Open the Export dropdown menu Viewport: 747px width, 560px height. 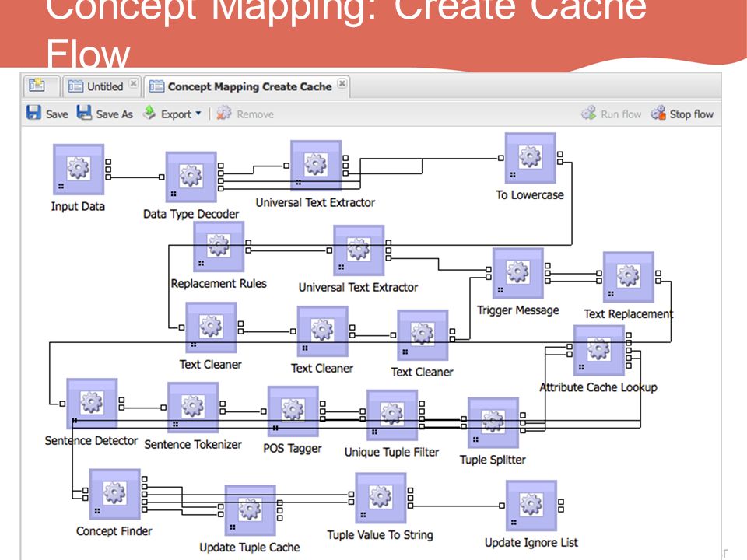173,114
